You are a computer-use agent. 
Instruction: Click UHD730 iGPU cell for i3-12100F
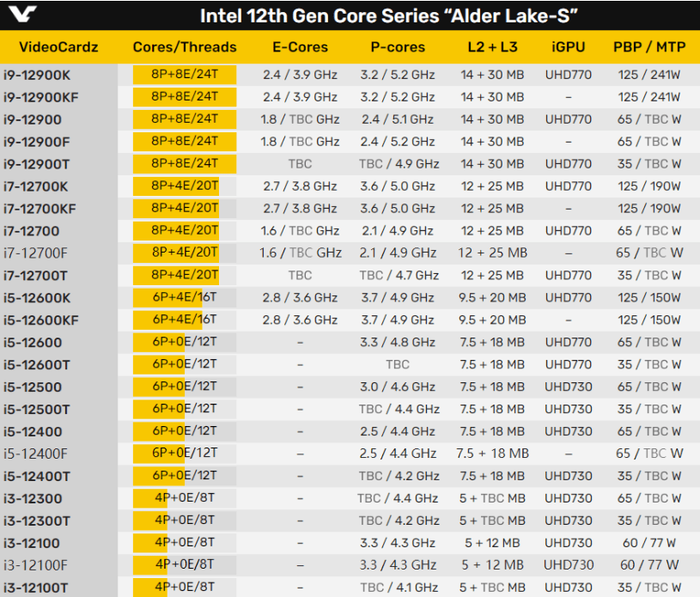[569, 566]
